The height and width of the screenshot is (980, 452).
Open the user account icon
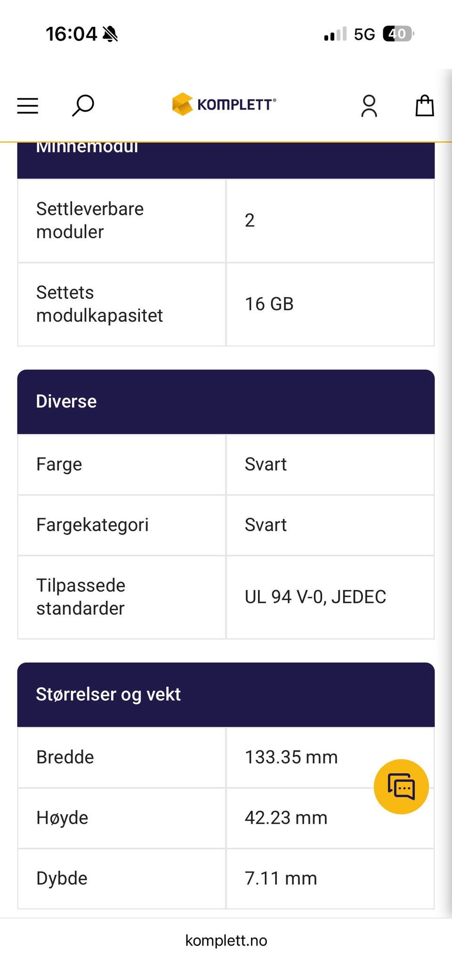369,105
